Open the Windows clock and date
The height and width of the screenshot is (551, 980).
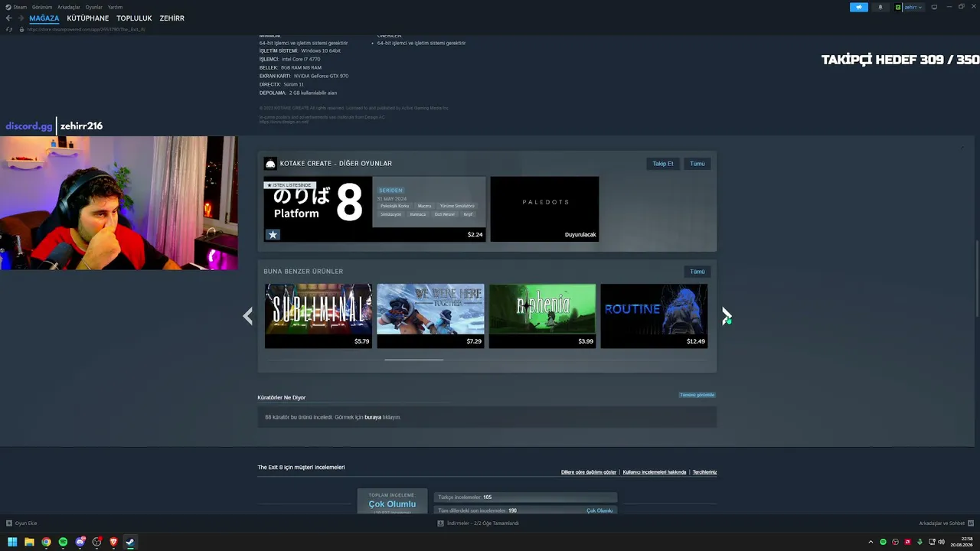(962, 542)
